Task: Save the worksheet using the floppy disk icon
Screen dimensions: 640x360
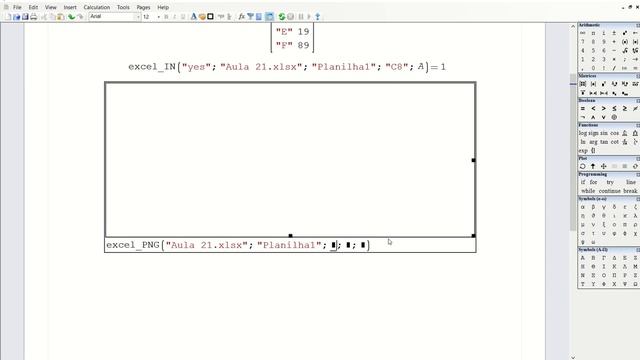Action: point(25,17)
